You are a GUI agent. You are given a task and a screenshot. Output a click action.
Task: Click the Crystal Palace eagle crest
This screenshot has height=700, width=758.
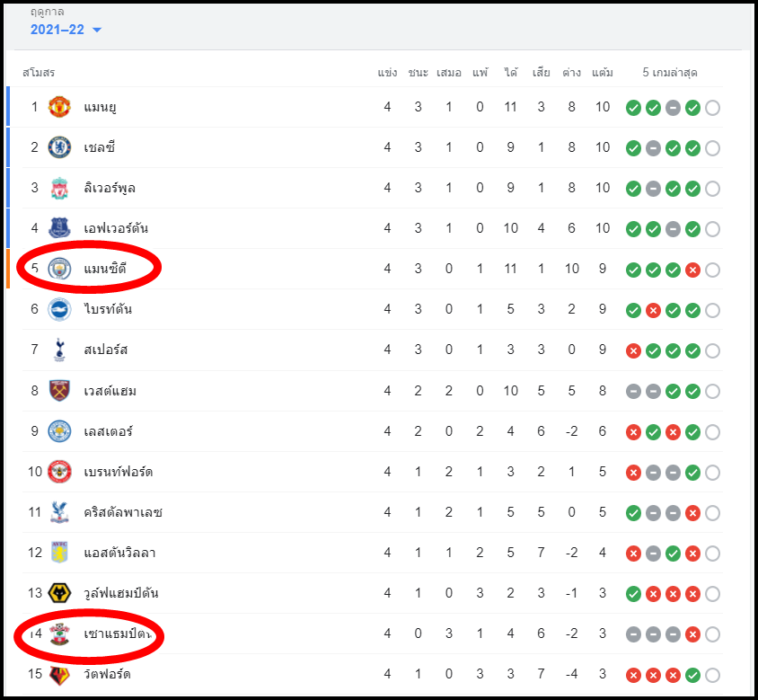(x=59, y=512)
